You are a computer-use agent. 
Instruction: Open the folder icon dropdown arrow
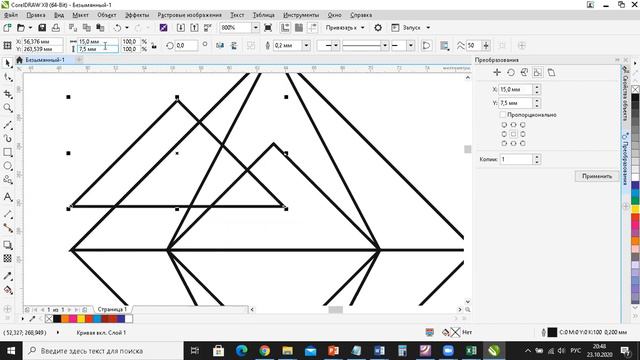pos(30,28)
